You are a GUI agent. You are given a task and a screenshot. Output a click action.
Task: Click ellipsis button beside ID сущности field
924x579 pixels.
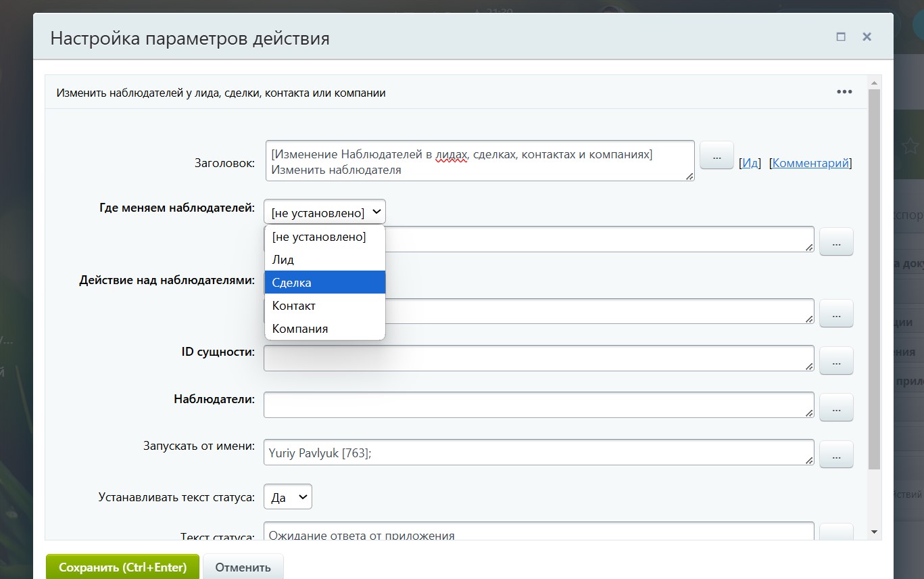(836, 361)
